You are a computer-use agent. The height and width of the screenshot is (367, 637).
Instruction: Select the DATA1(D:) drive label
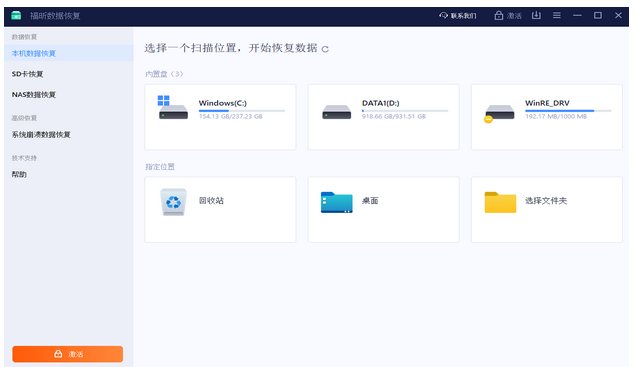click(x=381, y=103)
